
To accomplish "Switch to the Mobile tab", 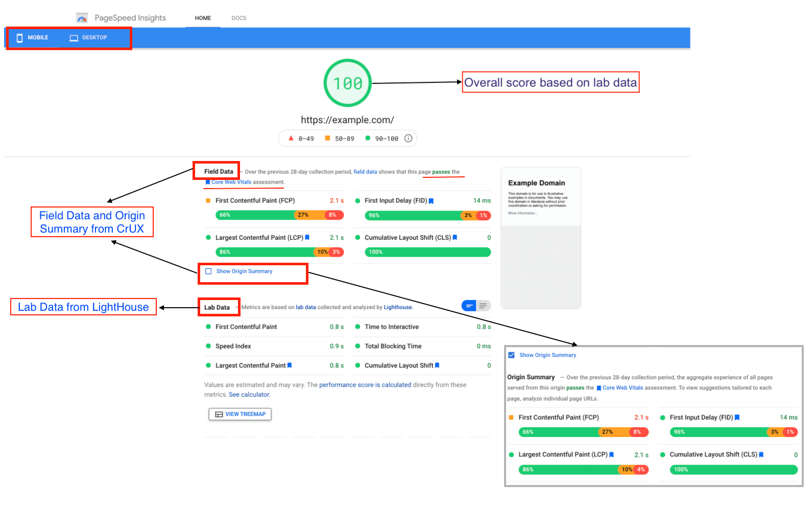I will tap(33, 38).
